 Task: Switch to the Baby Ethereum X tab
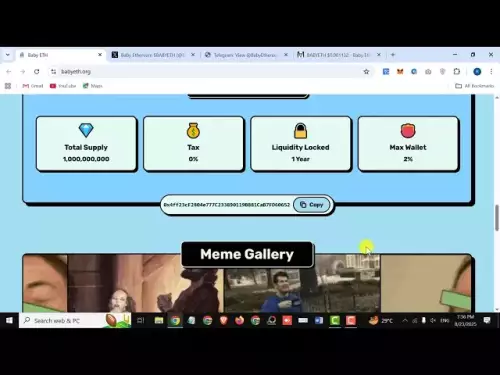coord(153,55)
